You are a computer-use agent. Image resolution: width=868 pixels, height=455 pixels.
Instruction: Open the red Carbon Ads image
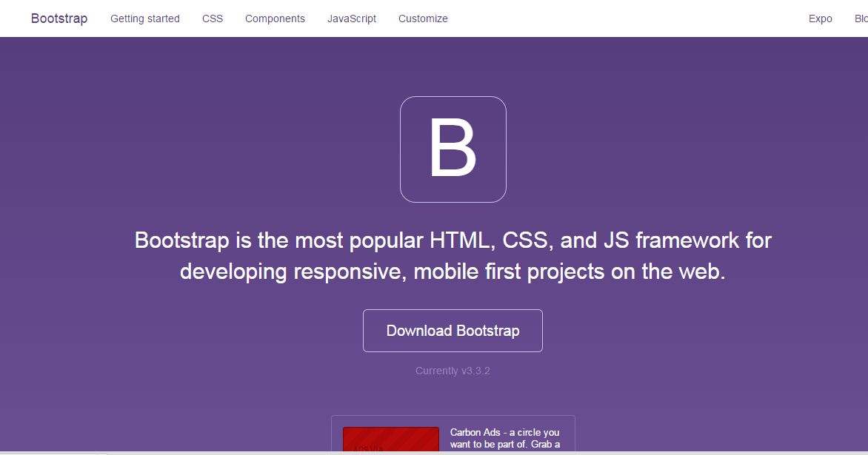coord(391,439)
